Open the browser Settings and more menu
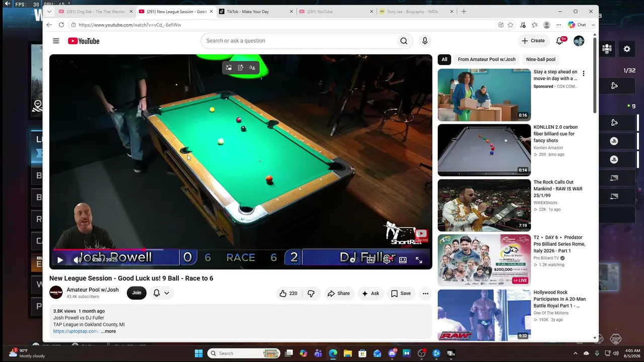Image resolution: width=644 pixels, height=362 pixels. tap(558, 25)
